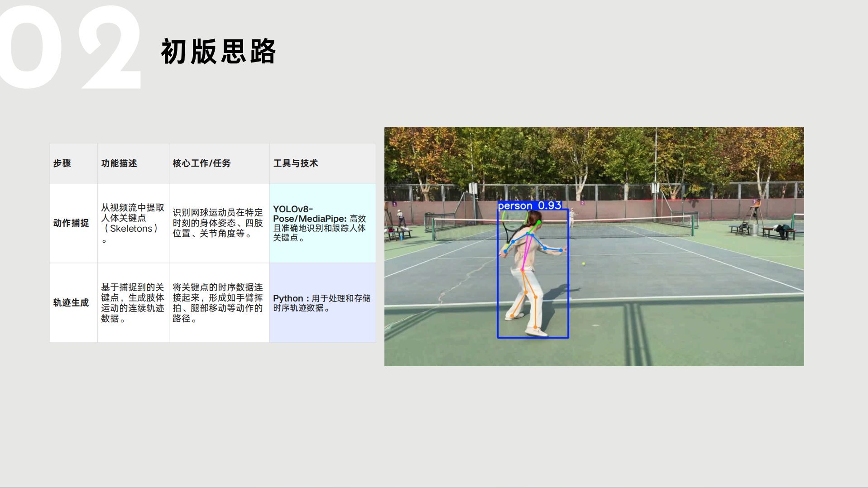Image resolution: width=868 pixels, height=488 pixels.
Task: Select the 步骤 column header
Action: [73, 163]
